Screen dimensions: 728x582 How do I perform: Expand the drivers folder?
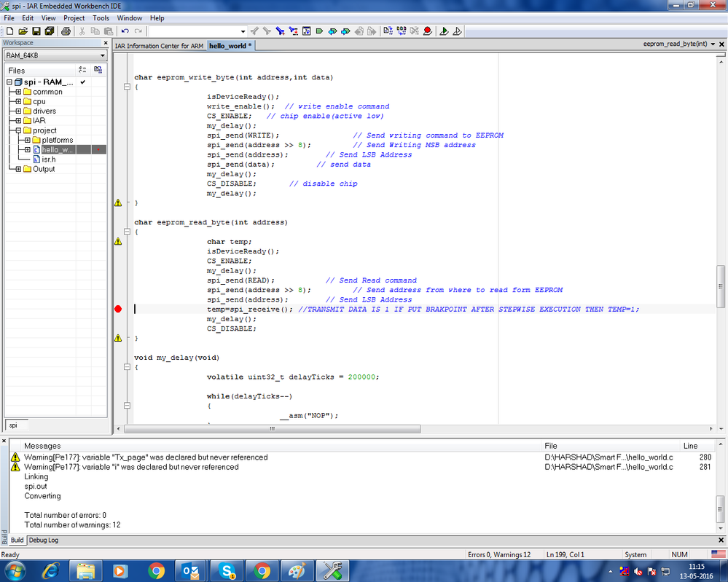(x=18, y=111)
